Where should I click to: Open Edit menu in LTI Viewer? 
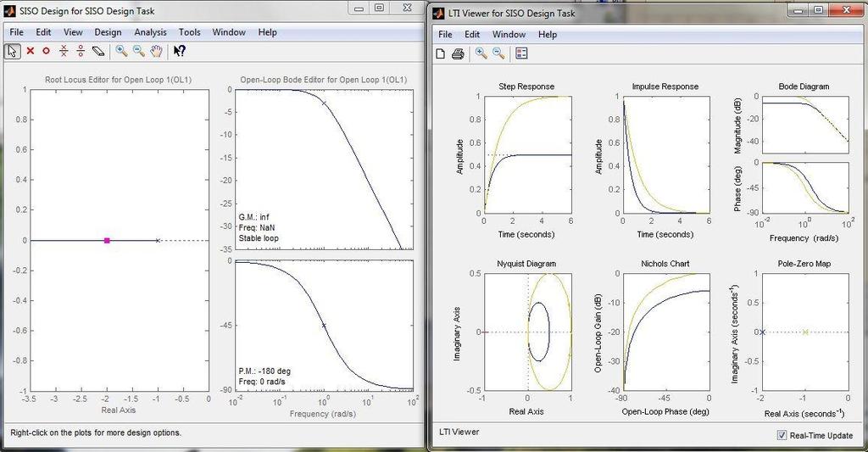point(471,34)
